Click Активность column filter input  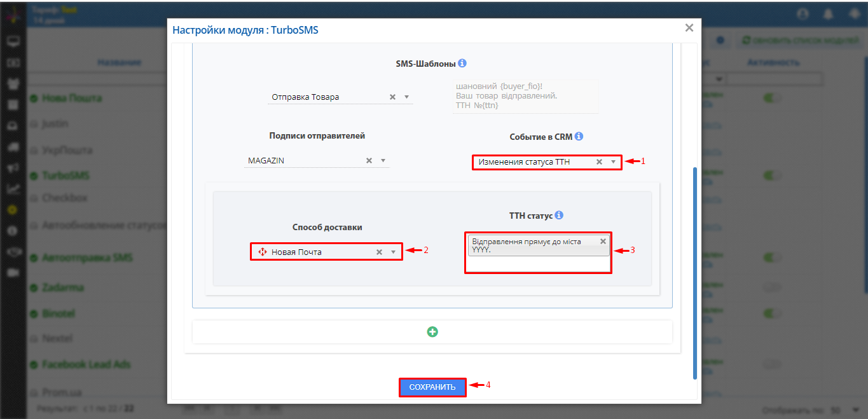[x=775, y=79]
